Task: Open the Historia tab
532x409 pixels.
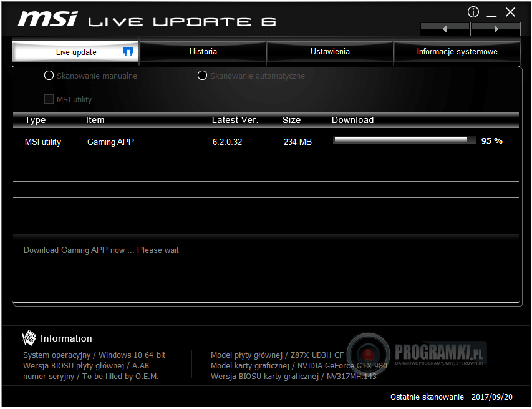Action: 203,52
